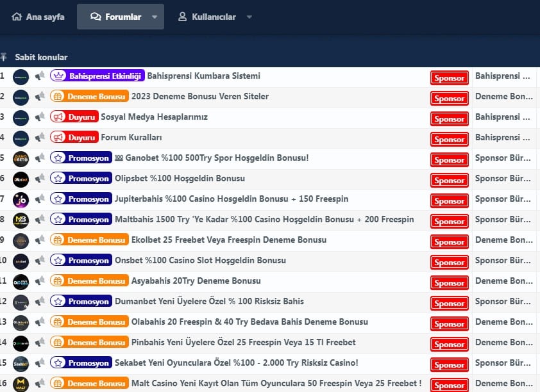Expand the Forumlar dropdown arrow

pyautogui.click(x=155, y=17)
